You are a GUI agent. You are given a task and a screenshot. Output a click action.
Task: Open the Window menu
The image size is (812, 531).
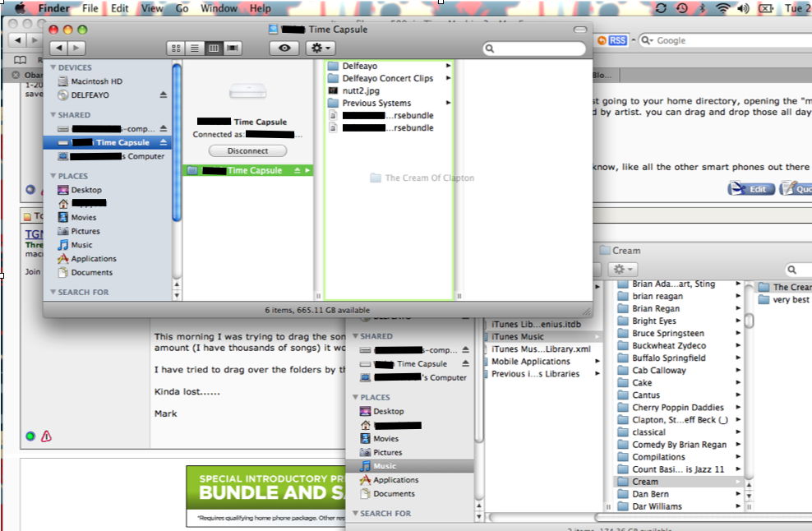click(x=219, y=8)
